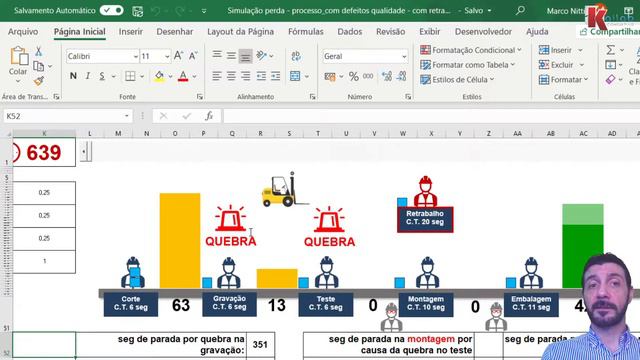
Task: Click the AutoSum sigma icon
Action: click(x=610, y=50)
